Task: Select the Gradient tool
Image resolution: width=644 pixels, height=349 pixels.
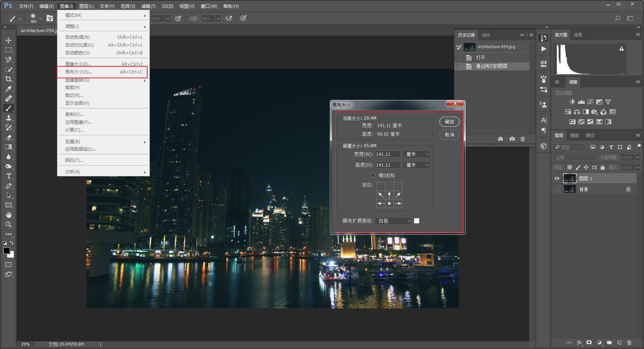Action: 9,147
